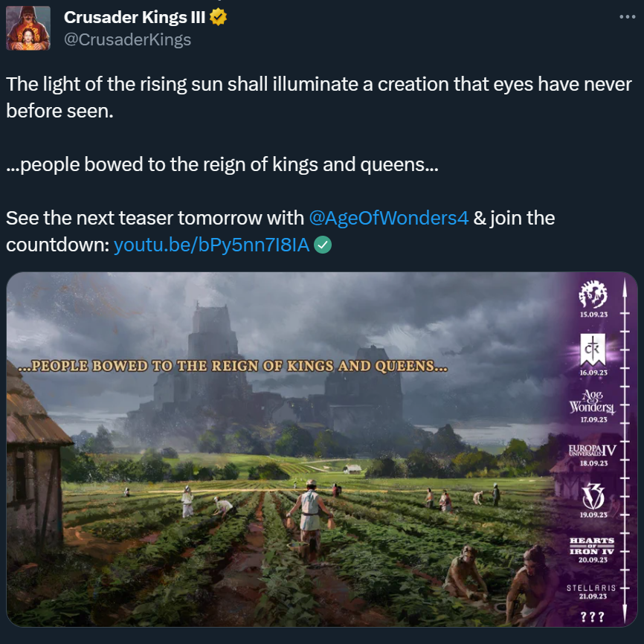Click the Crusader Kings III display name

click(x=135, y=17)
